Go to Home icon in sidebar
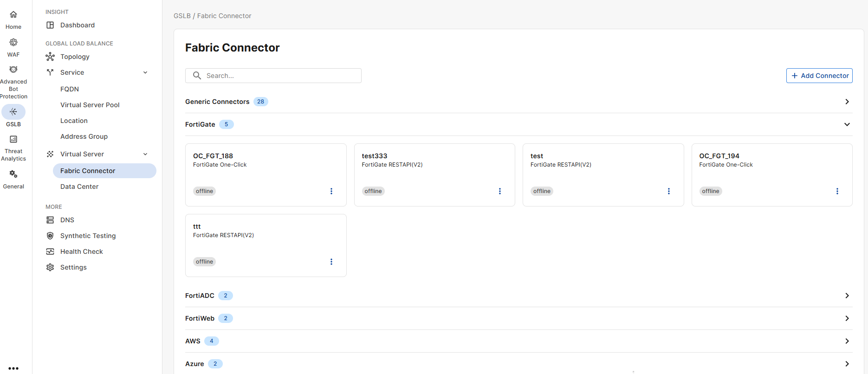The height and width of the screenshot is (374, 868). [x=13, y=15]
